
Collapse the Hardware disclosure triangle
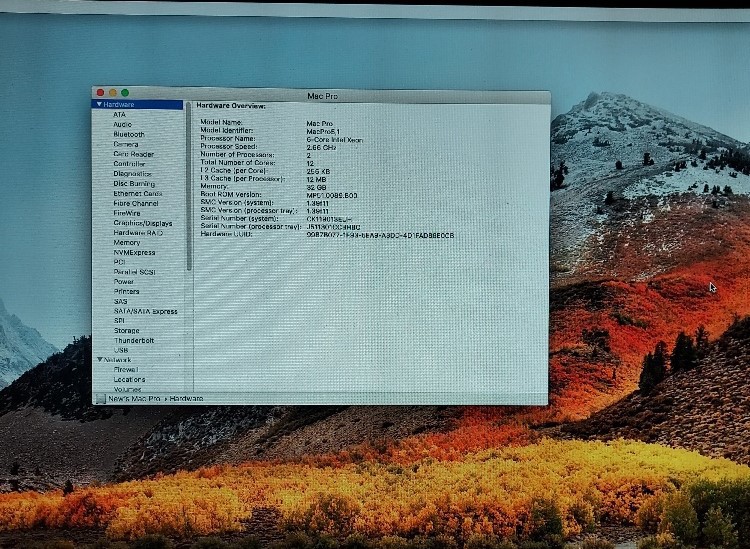99,104
